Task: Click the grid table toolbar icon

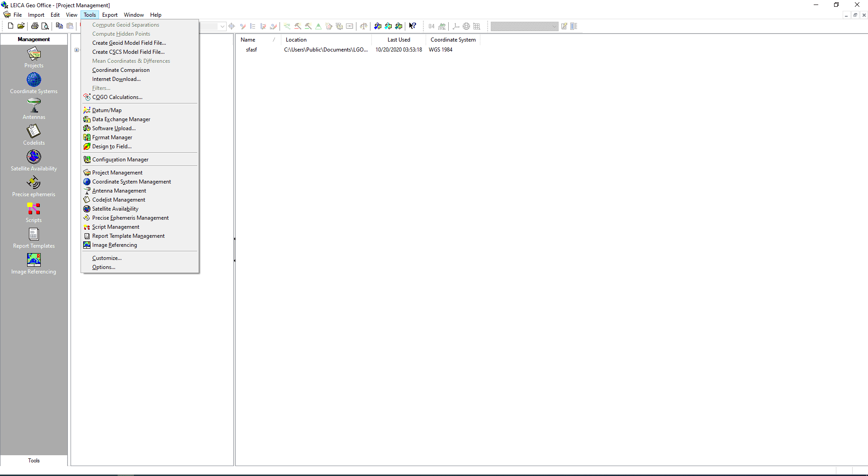Action: coord(477,26)
